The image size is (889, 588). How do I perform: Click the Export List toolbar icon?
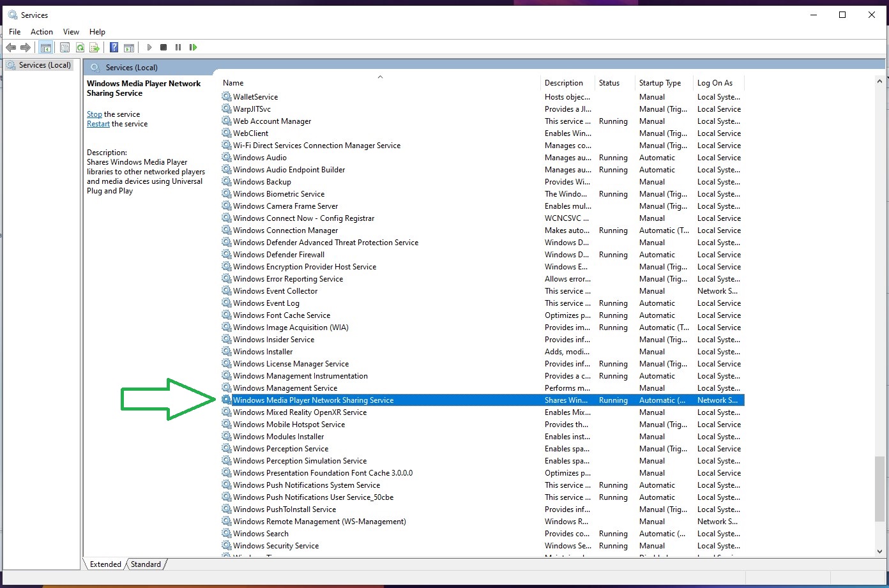[95, 47]
